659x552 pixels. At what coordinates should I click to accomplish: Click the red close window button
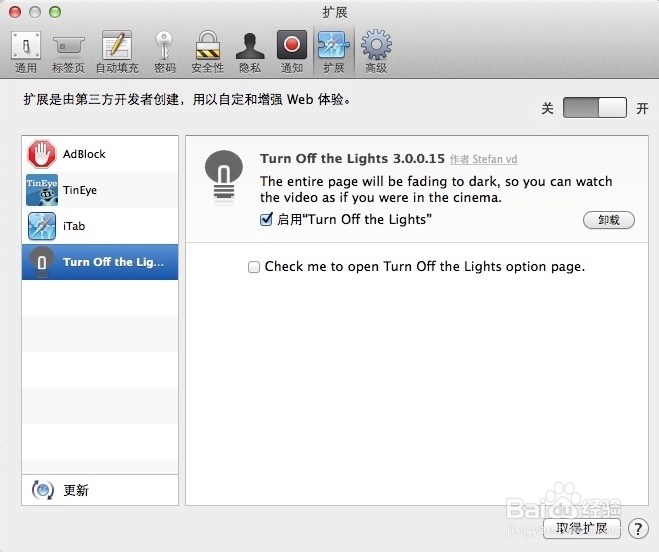pos(15,12)
